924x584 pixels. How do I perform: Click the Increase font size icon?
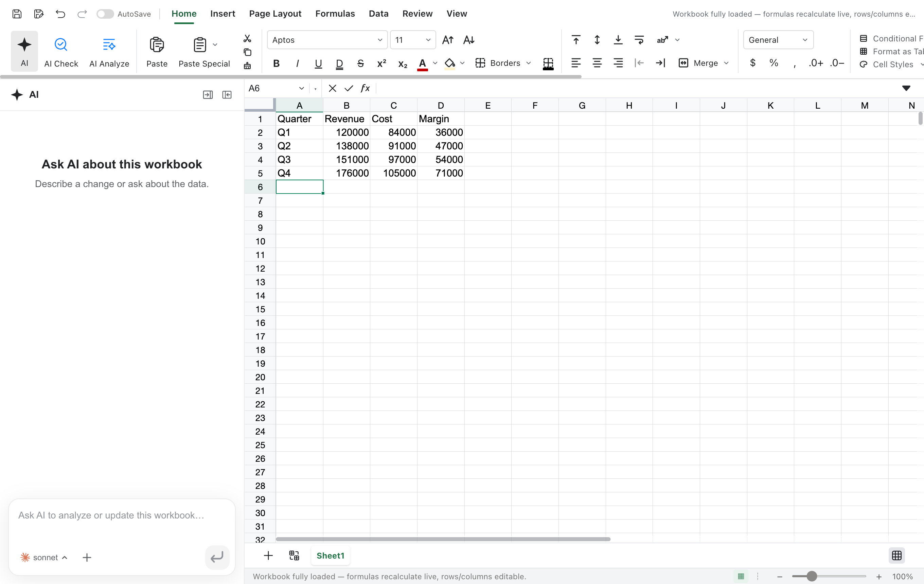tap(448, 40)
